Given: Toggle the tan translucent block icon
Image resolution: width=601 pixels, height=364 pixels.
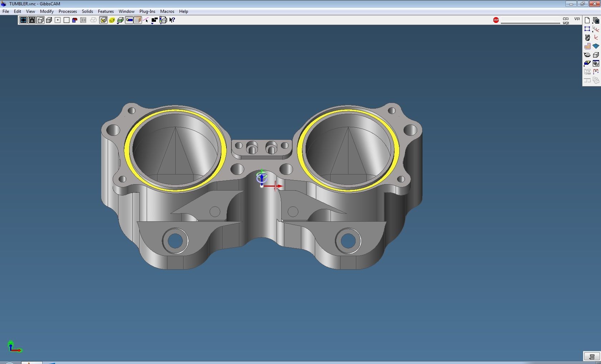Looking at the screenshot, I should tap(138, 20).
